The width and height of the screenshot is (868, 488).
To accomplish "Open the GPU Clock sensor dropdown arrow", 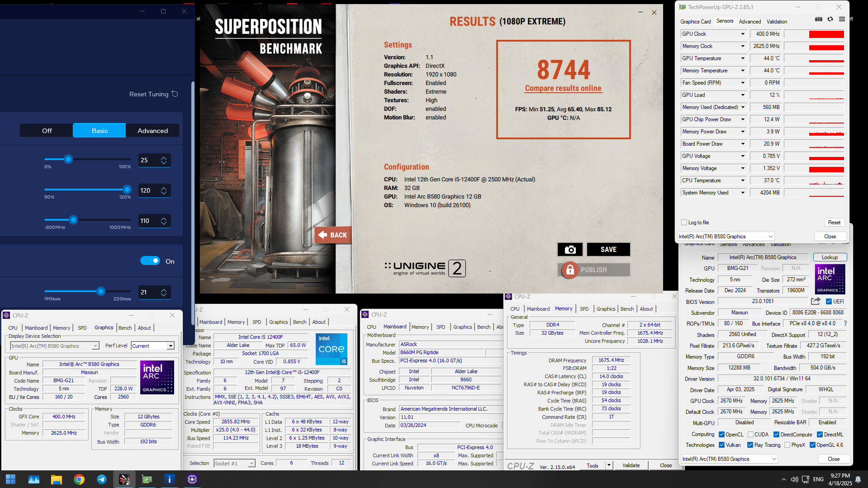I will (x=743, y=34).
